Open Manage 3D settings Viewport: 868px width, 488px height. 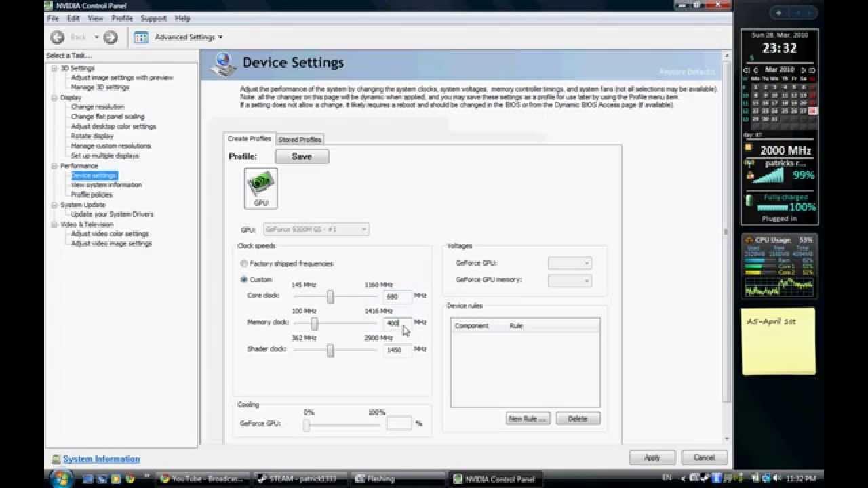point(100,87)
